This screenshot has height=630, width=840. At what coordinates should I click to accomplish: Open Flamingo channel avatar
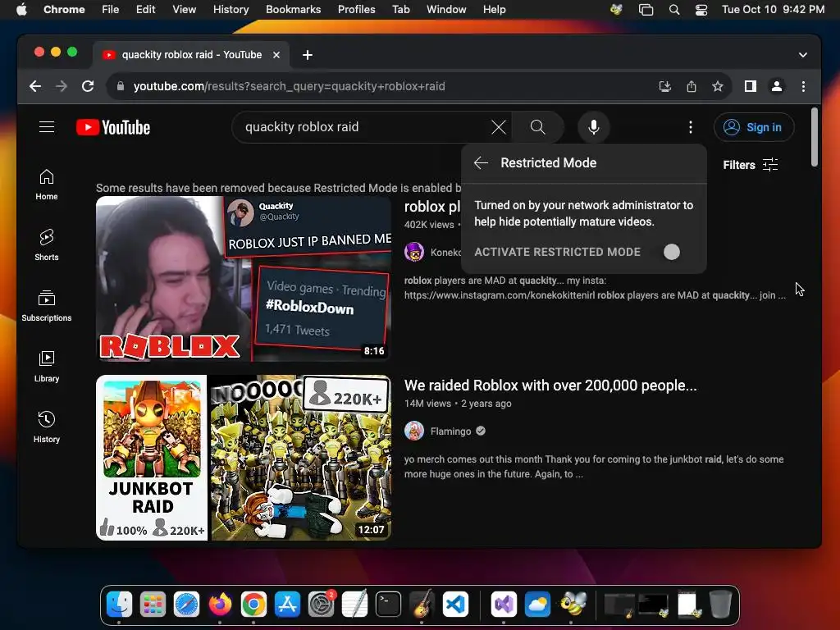pyautogui.click(x=414, y=431)
